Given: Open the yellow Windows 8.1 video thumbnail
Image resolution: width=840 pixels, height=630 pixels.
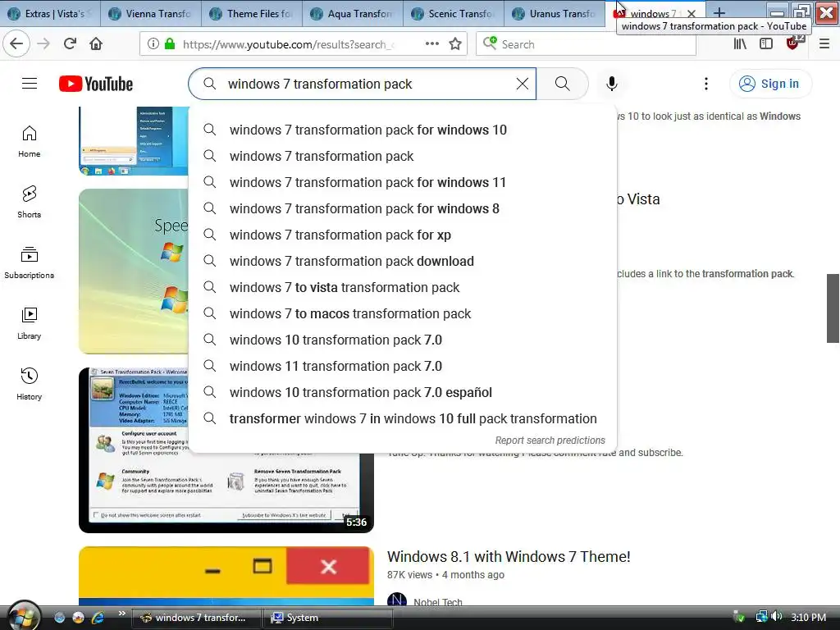Looking at the screenshot, I should pyautogui.click(x=226, y=575).
